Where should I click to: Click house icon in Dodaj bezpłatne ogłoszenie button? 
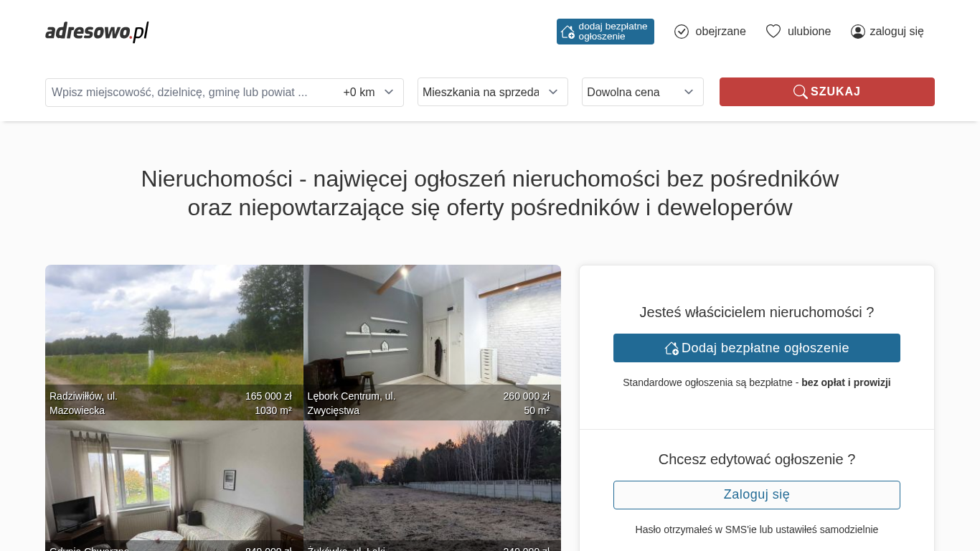672,348
